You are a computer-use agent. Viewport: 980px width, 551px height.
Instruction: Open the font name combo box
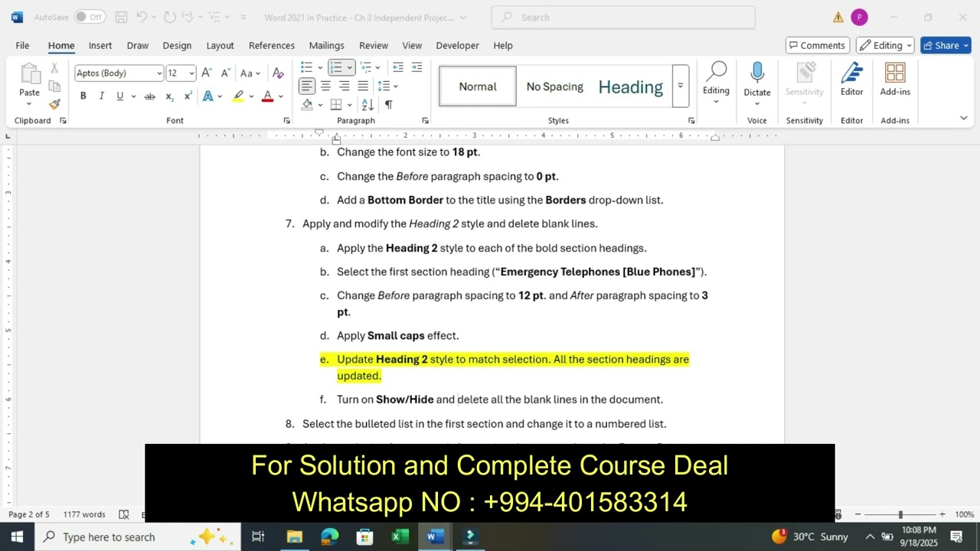[x=119, y=73]
